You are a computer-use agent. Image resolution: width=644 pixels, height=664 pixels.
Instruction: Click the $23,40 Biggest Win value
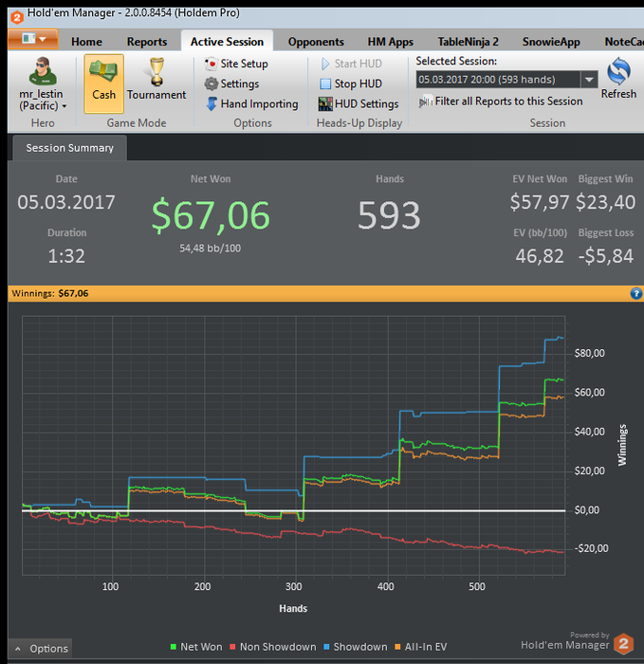point(606,202)
